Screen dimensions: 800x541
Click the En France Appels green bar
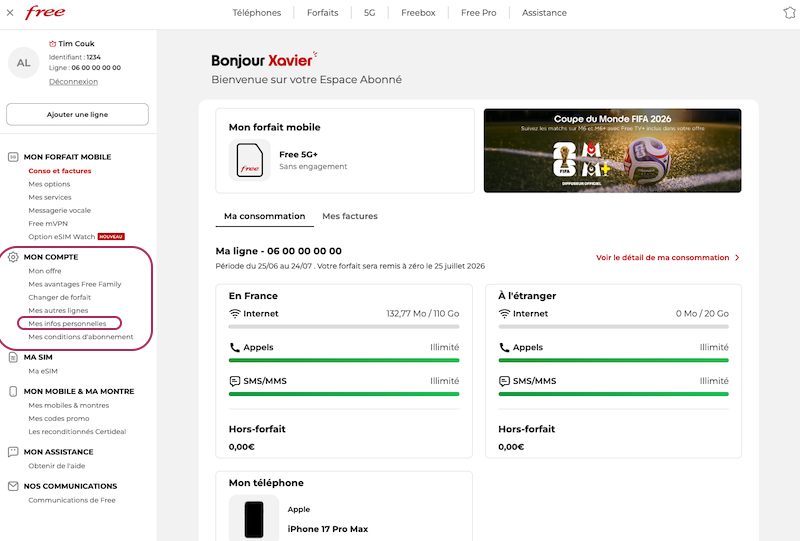click(344, 360)
